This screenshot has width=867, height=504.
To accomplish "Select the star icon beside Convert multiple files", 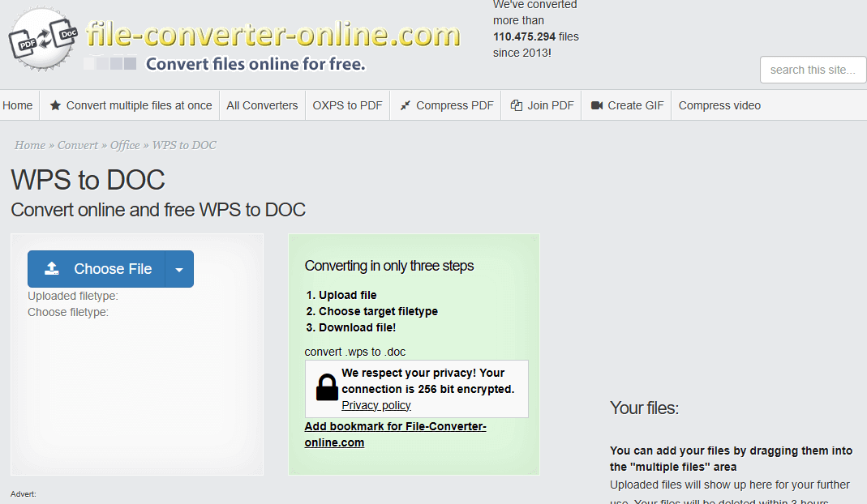I will (54, 105).
